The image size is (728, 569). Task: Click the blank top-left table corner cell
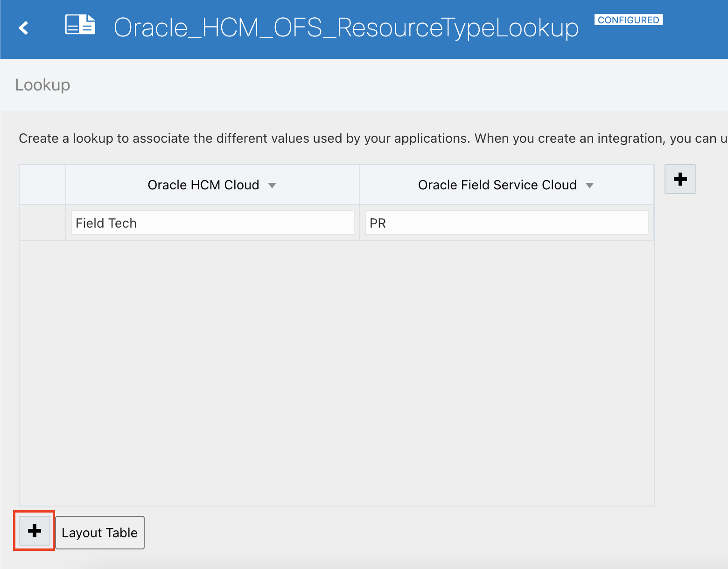click(x=42, y=185)
